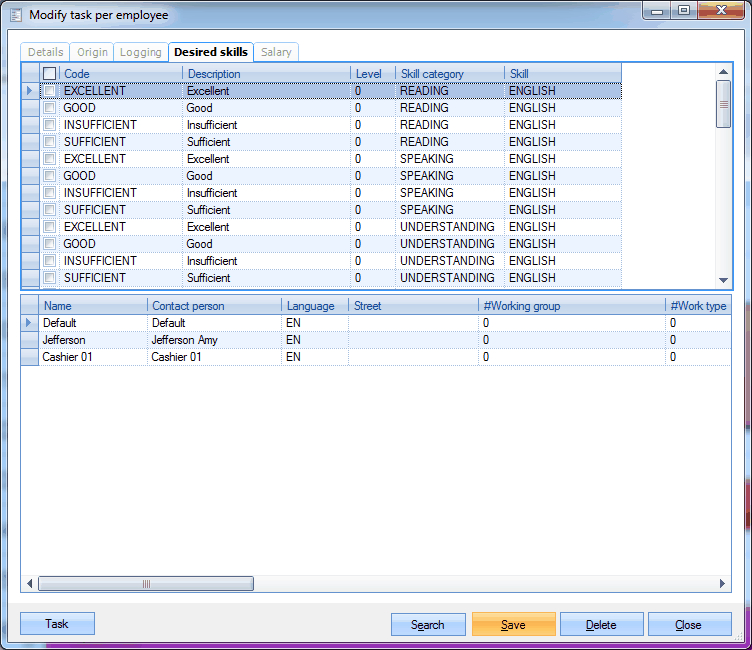Check GOOD UNDERSTANDING skill checkbox
The image size is (752, 650).
[49, 244]
